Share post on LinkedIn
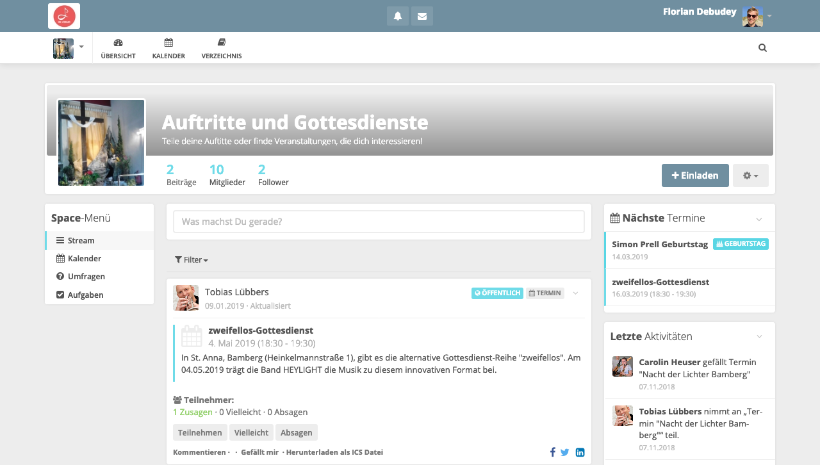Screen dimensions: 820x465 point(580,452)
